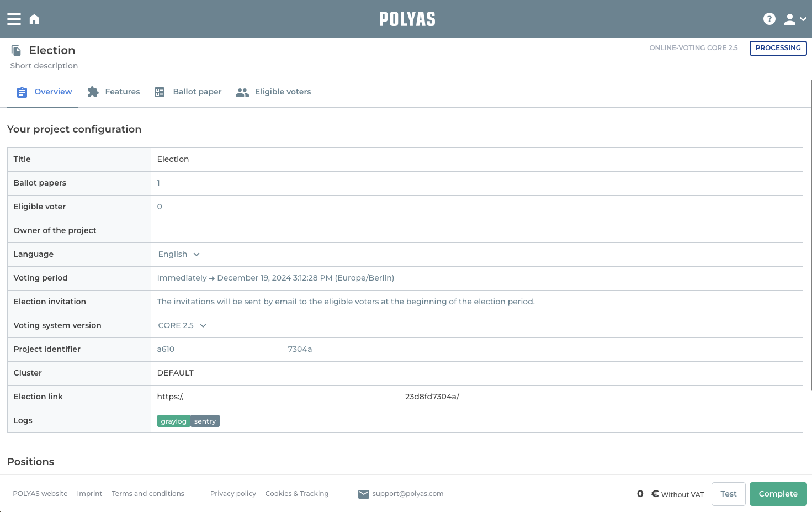Click the support email envelope icon
Image resolution: width=812 pixels, height=512 pixels.
point(363,494)
